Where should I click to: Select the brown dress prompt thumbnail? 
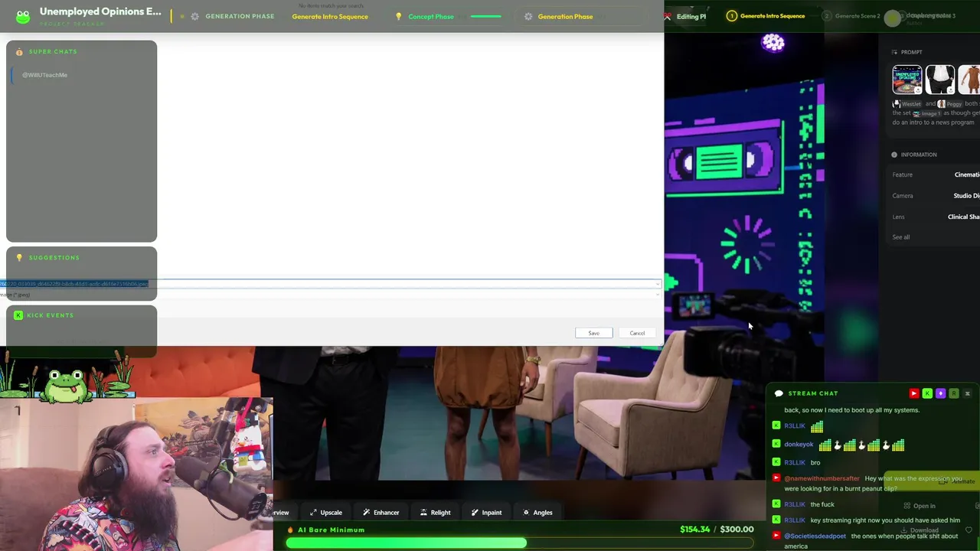click(969, 80)
